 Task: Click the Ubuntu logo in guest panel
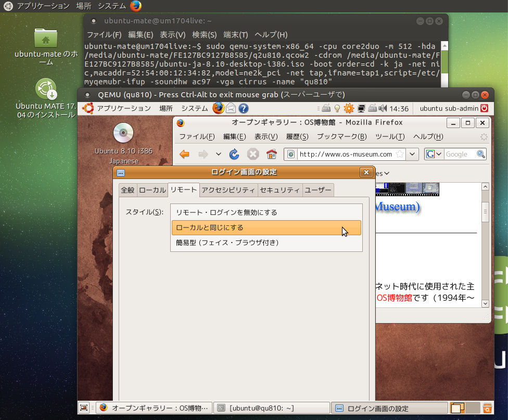pos(88,108)
